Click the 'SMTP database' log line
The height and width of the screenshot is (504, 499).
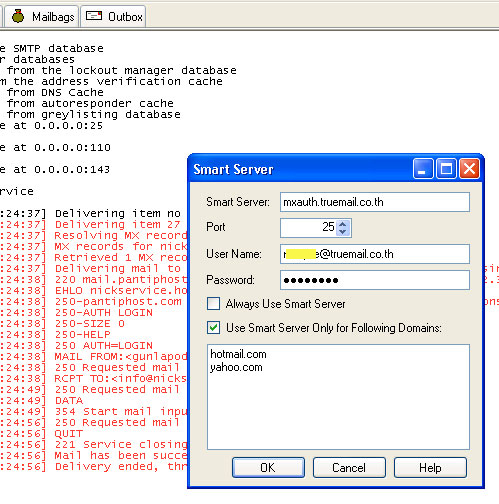pyautogui.click(x=58, y=49)
